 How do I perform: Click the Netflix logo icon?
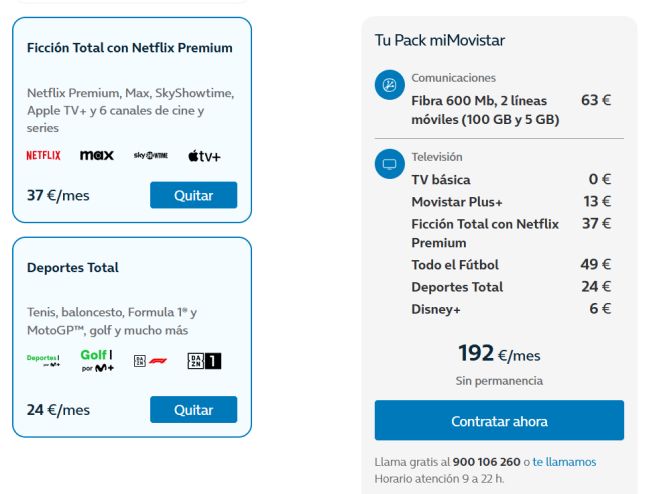pos(43,155)
